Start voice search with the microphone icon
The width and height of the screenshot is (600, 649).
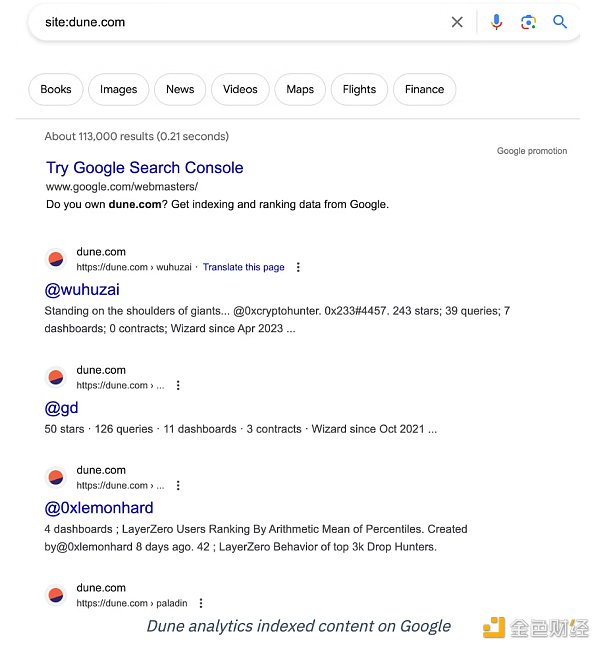pos(497,22)
